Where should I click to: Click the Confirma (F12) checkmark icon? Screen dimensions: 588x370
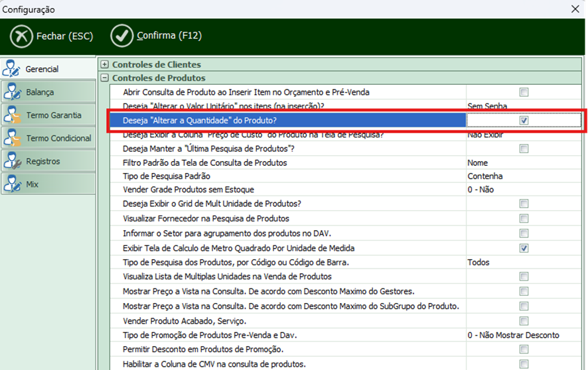(x=122, y=36)
